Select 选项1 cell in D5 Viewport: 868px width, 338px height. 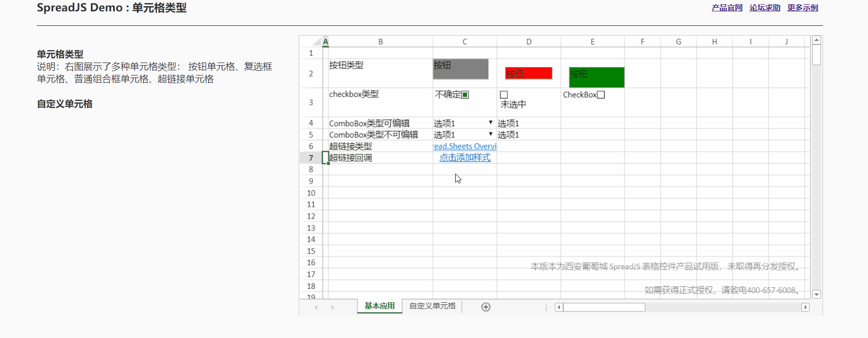coord(529,134)
